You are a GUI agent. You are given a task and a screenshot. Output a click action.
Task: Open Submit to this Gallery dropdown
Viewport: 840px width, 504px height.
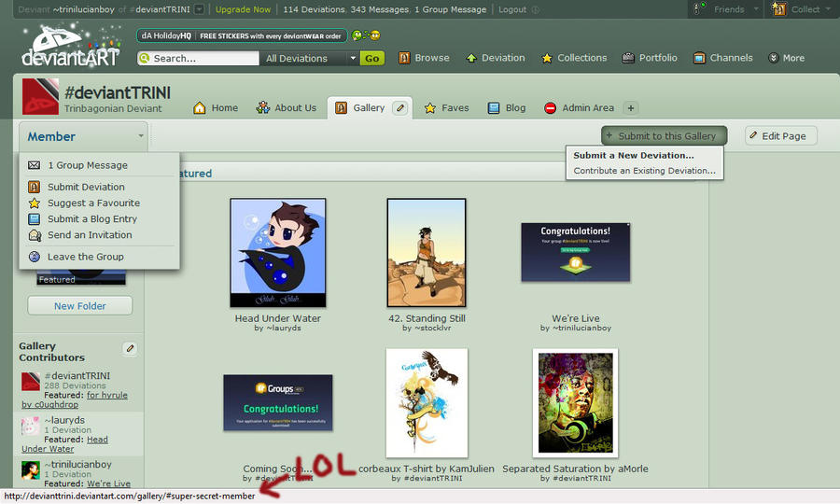click(664, 136)
